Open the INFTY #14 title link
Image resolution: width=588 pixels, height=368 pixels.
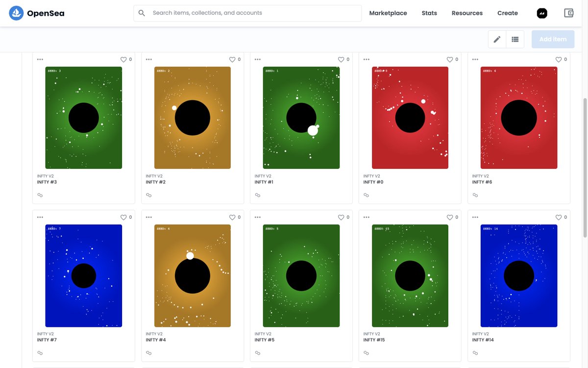point(483,340)
